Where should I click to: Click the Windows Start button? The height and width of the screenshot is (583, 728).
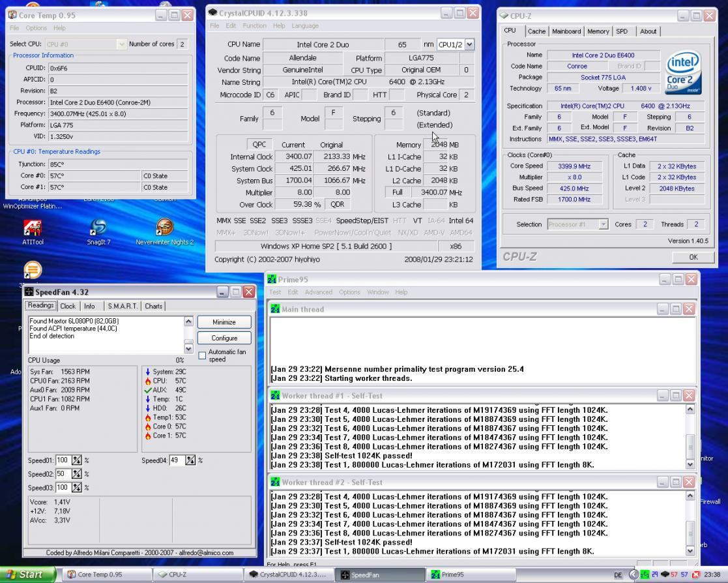click(28, 575)
